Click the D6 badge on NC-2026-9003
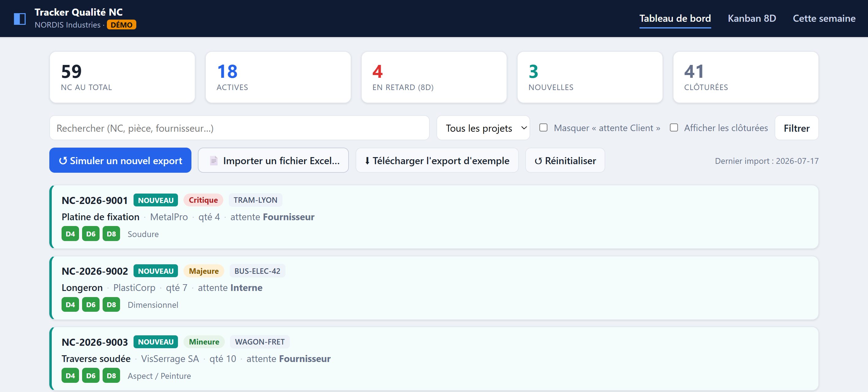Image resolution: width=868 pixels, height=392 pixels. (91, 376)
